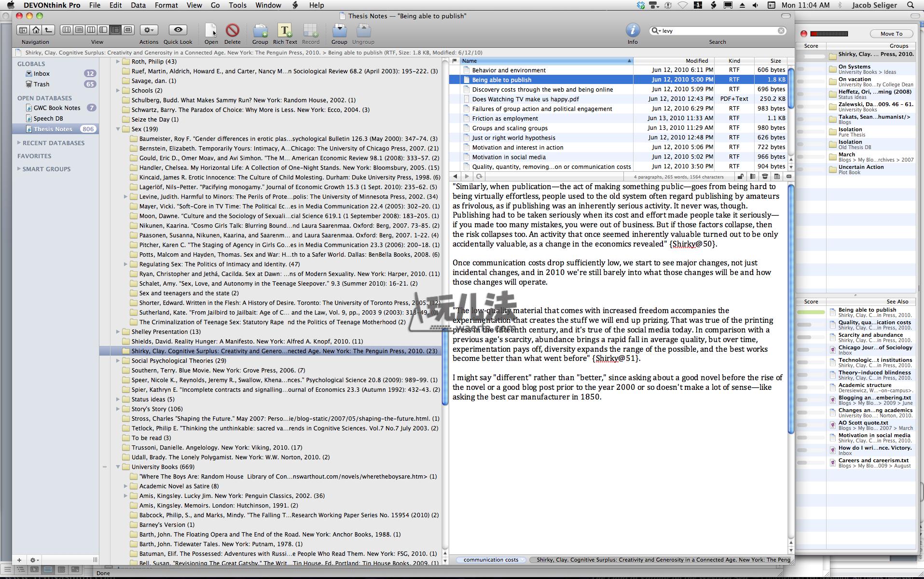Open the Tools menu
Screen dimensions: 924x579
(237, 5)
